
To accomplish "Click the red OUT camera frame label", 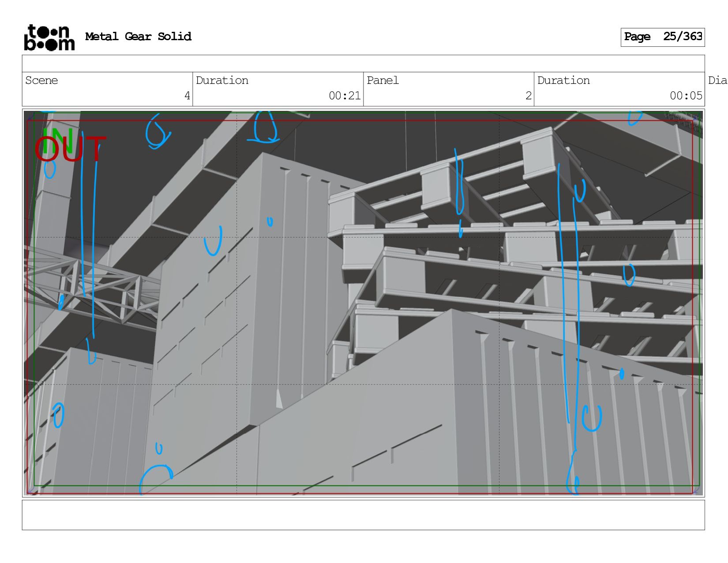I will (70, 150).
